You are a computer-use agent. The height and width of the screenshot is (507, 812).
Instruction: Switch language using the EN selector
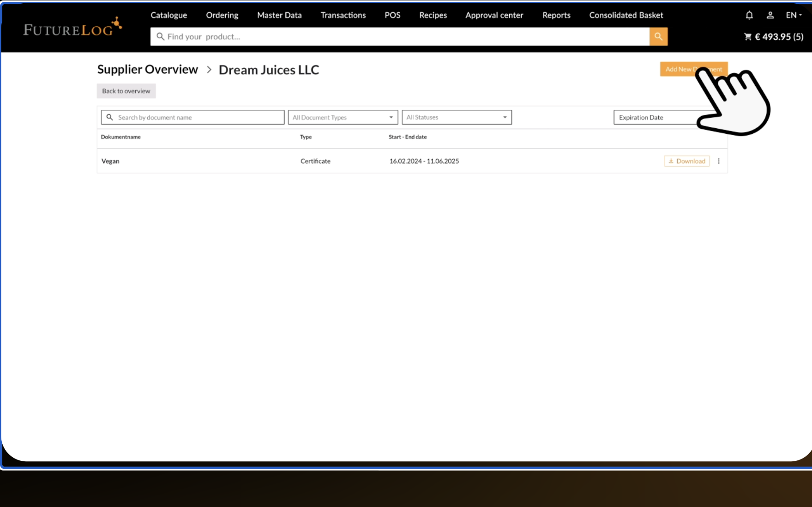coord(794,15)
